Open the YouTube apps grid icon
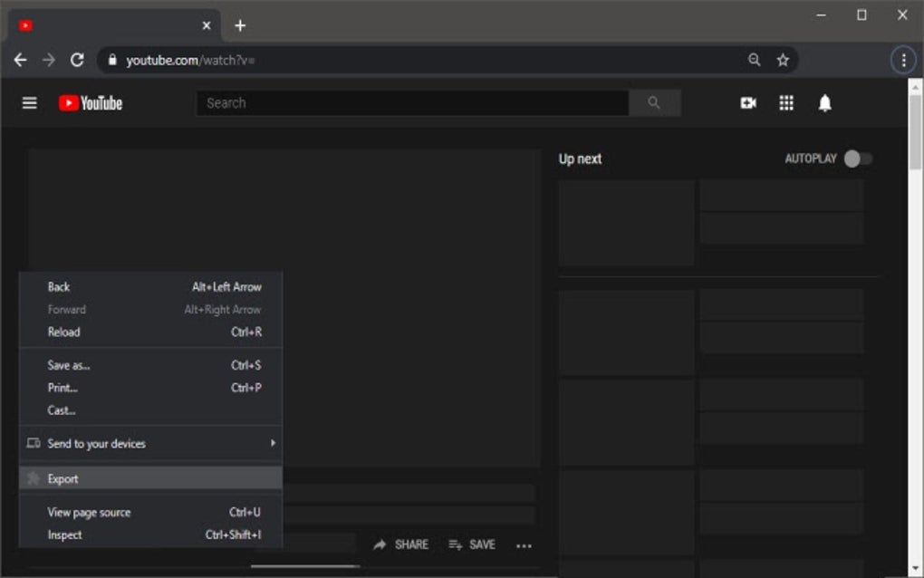Image resolution: width=924 pixels, height=578 pixels. click(x=785, y=103)
